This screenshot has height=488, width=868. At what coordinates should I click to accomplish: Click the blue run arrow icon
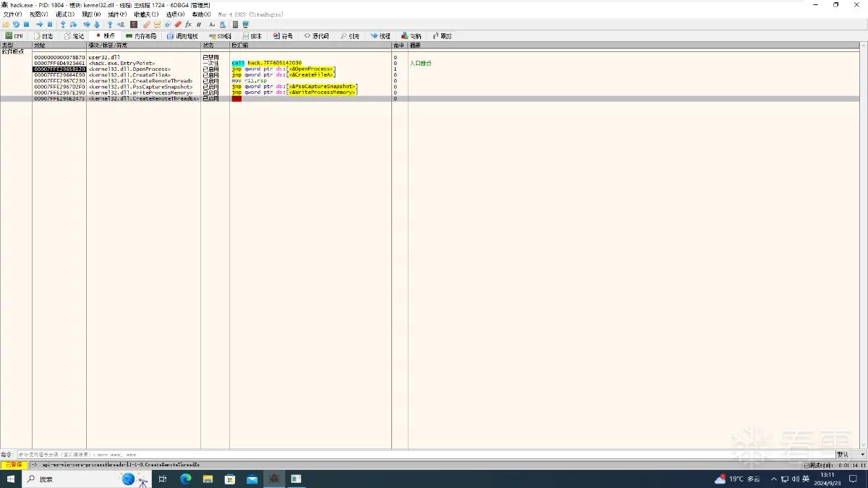click(40, 24)
